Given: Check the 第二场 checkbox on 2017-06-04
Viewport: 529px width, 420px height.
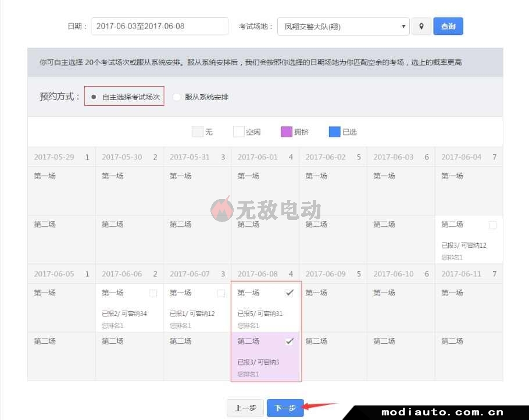Looking at the screenshot, I should (492, 225).
